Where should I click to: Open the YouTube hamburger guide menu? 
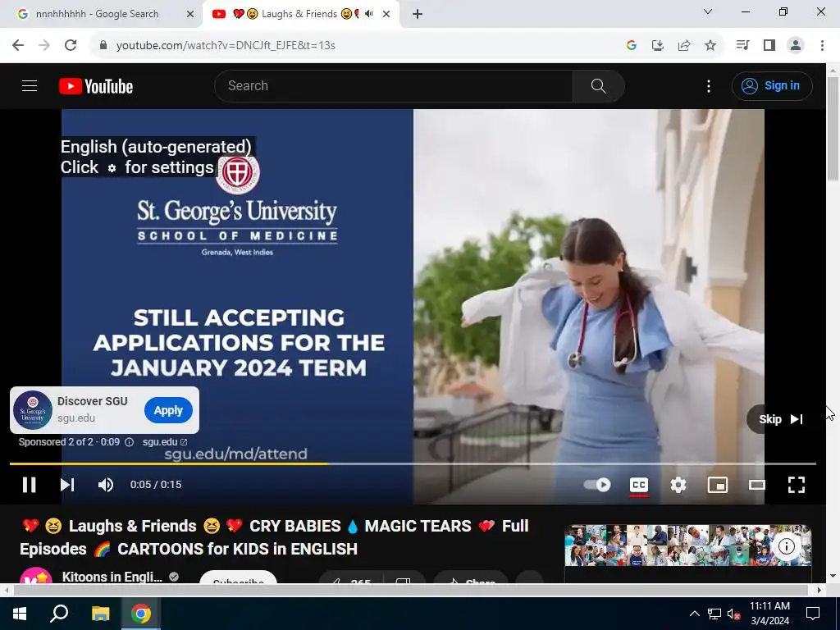pyautogui.click(x=30, y=85)
